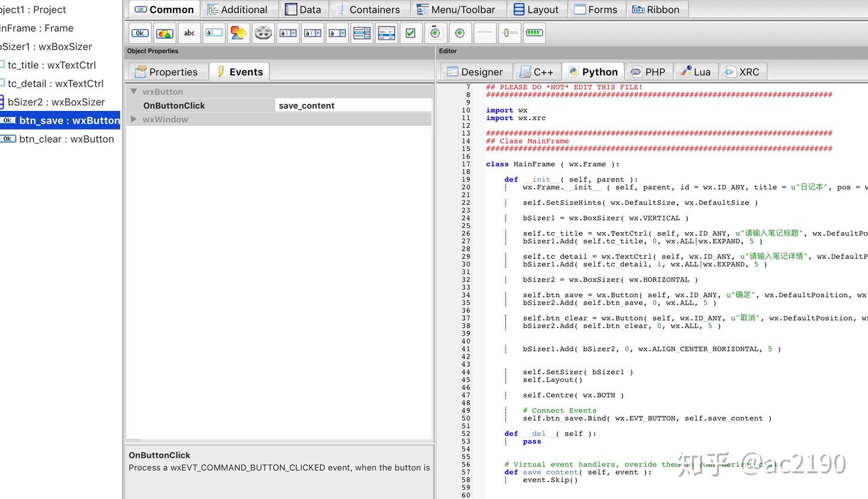Click the wxListBox component icon
This screenshot has width=868, height=499.
coord(362,33)
